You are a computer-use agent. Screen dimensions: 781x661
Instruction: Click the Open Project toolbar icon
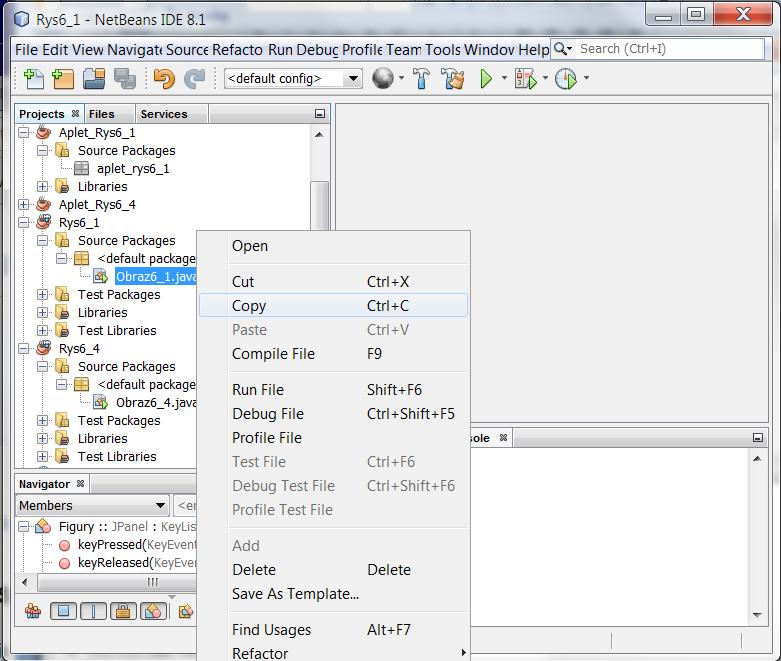coord(94,79)
